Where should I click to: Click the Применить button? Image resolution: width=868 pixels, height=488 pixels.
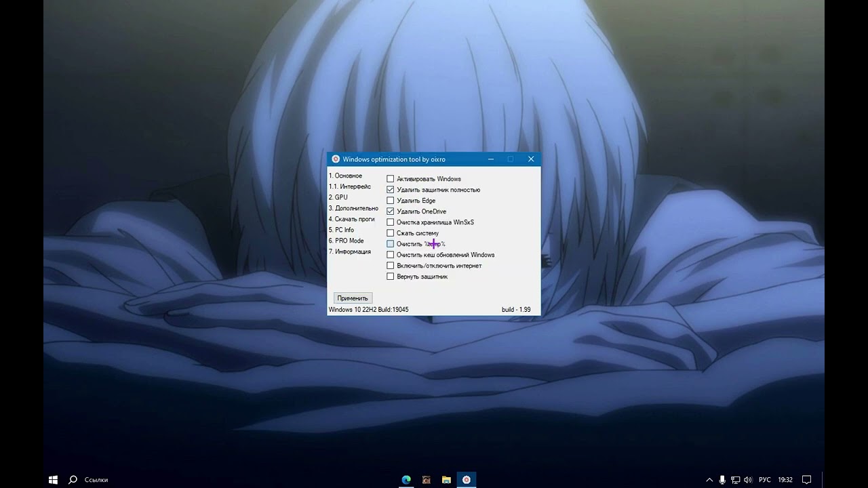point(353,298)
